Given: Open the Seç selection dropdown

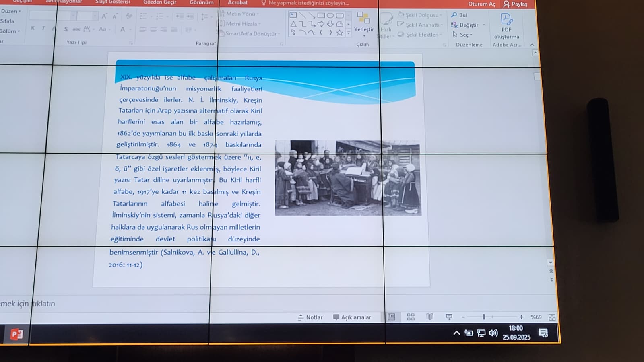Looking at the screenshot, I should [463, 35].
